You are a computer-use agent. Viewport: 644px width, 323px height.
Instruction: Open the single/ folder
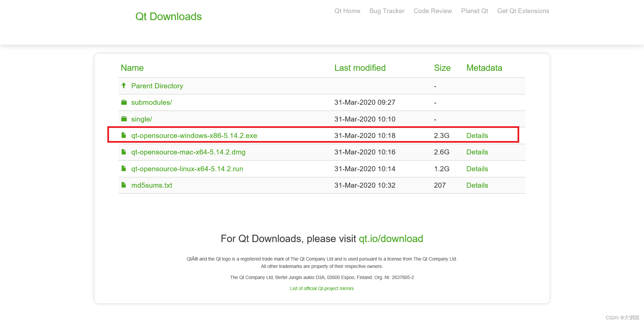pos(142,119)
